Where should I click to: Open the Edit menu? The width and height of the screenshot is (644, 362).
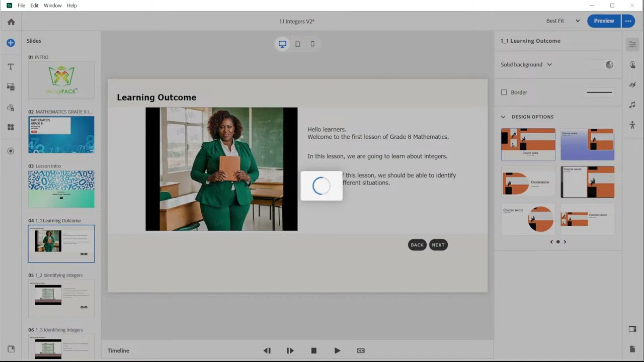click(x=34, y=6)
